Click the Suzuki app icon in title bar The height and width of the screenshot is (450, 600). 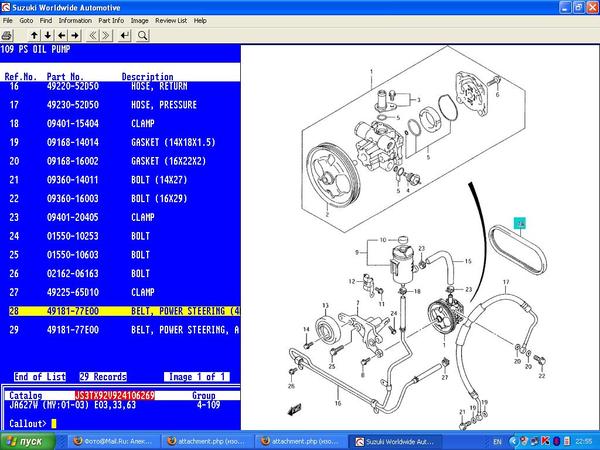[6, 7]
